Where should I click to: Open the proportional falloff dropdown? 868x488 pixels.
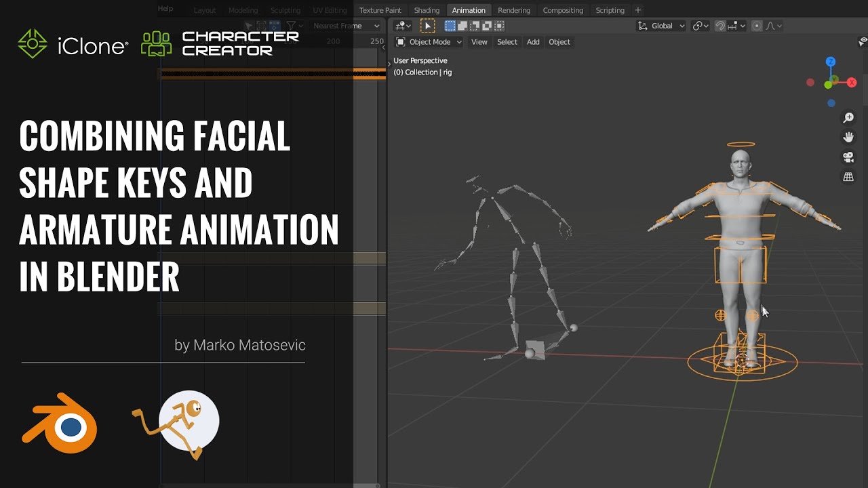774,26
